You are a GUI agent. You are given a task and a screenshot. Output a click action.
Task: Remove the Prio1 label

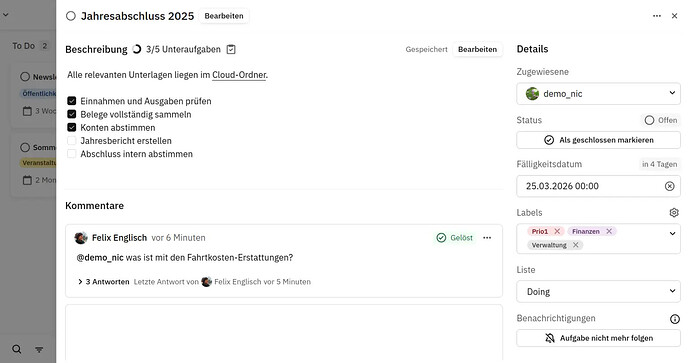557,231
